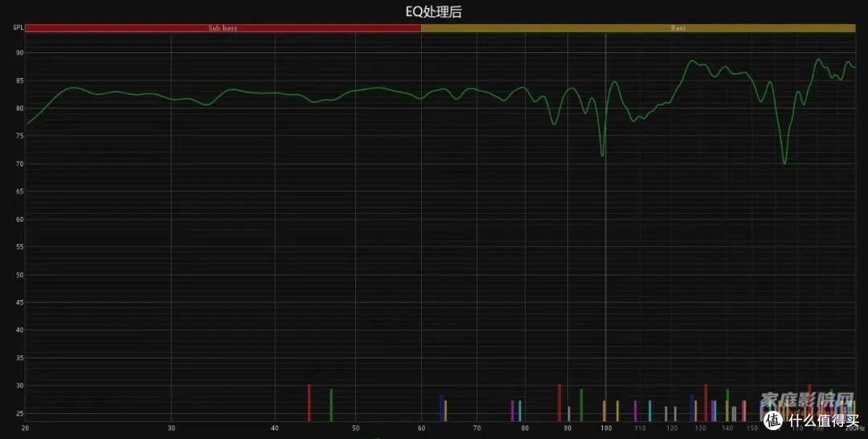Click the 150 Hz frequency axis label

coord(752,428)
